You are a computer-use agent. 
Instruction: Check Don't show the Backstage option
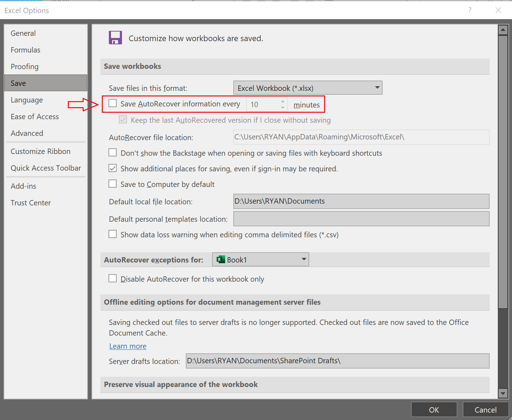113,153
